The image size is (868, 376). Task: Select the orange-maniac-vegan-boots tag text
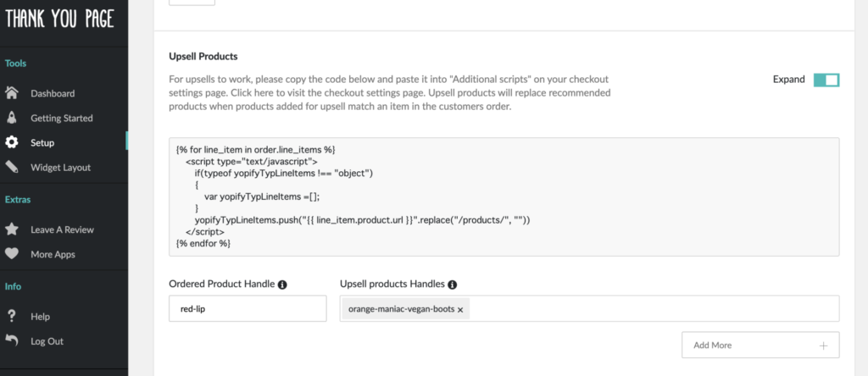click(401, 310)
